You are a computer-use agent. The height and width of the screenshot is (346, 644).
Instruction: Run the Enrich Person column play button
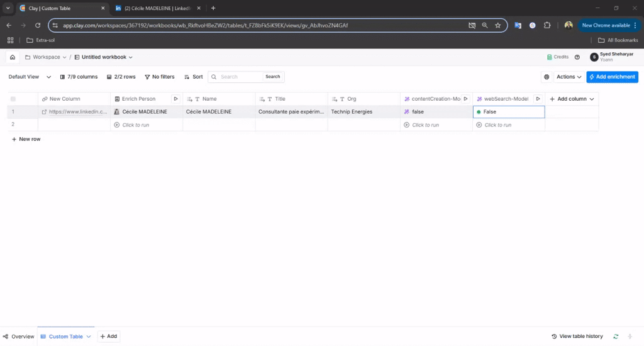[175, 99]
